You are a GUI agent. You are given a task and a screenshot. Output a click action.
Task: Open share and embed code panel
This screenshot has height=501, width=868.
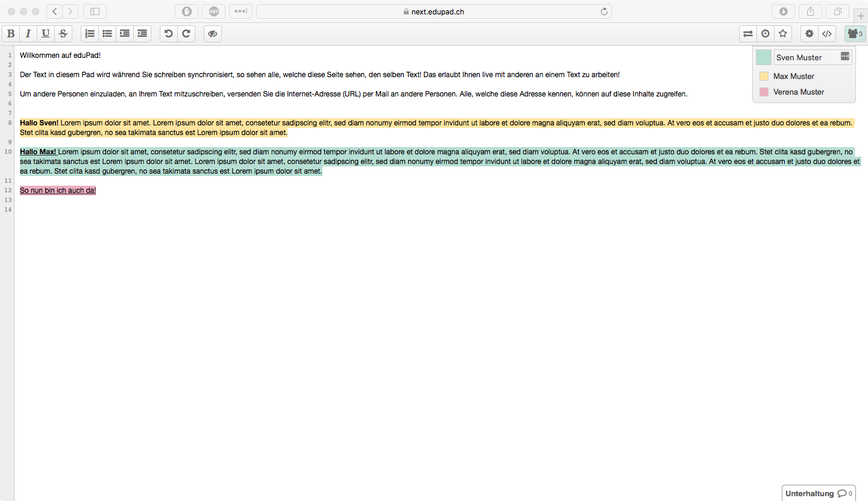click(x=827, y=34)
